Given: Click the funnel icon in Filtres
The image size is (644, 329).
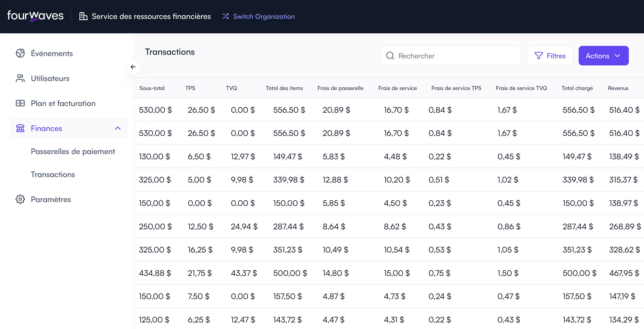Looking at the screenshot, I should click(x=539, y=56).
